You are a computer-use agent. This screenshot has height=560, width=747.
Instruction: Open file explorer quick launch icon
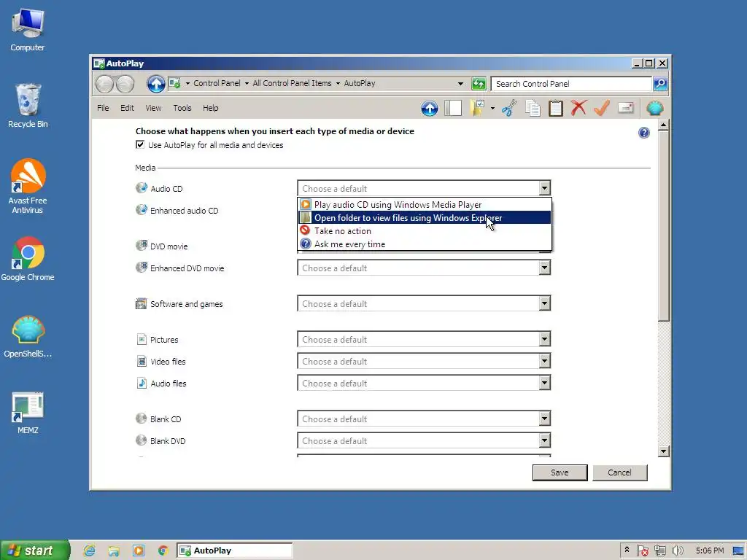pyautogui.click(x=113, y=551)
